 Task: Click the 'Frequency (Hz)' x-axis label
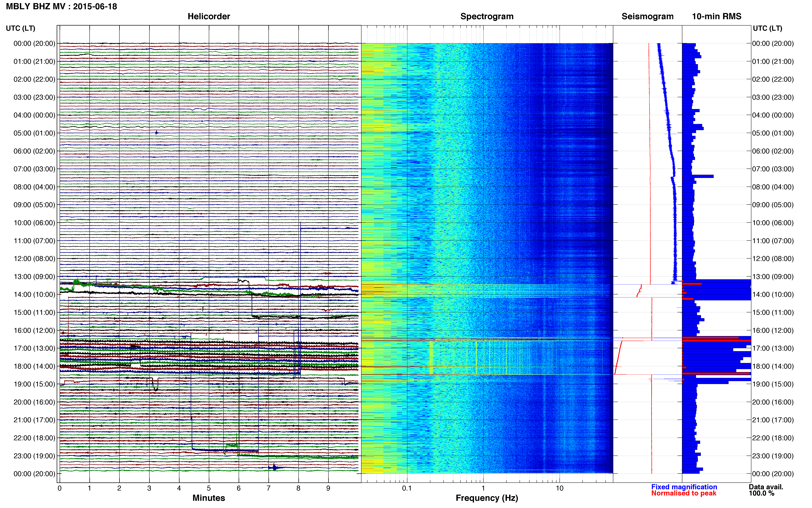pos(487,498)
